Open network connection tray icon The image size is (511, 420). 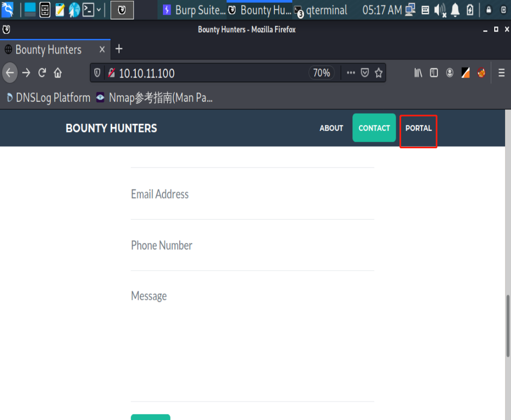pos(410,10)
